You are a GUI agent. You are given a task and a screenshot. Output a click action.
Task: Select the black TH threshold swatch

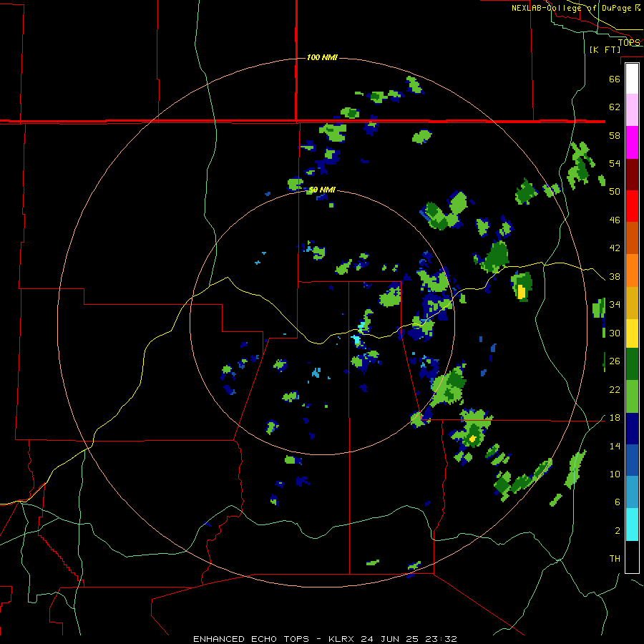(x=632, y=557)
